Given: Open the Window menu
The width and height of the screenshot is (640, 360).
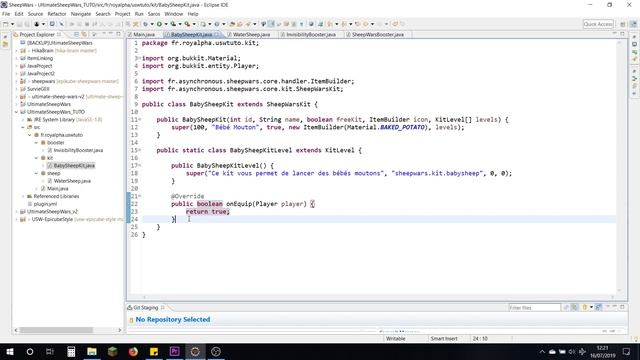Looking at the screenshot, I should [x=173, y=14].
